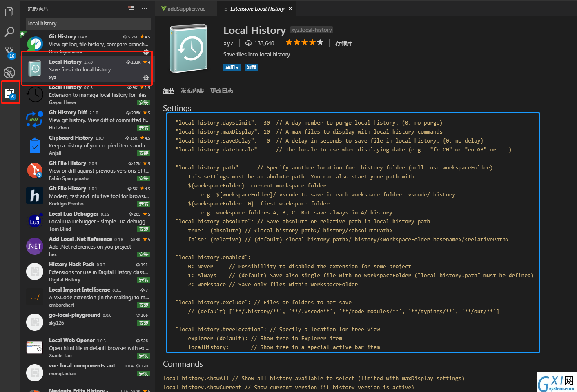
Task: Click the Clipboard History extension icon
Action: point(35,145)
